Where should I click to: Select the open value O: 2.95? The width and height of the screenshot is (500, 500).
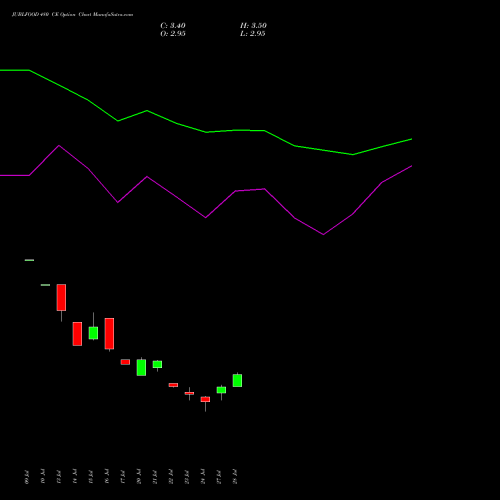(x=173, y=34)
